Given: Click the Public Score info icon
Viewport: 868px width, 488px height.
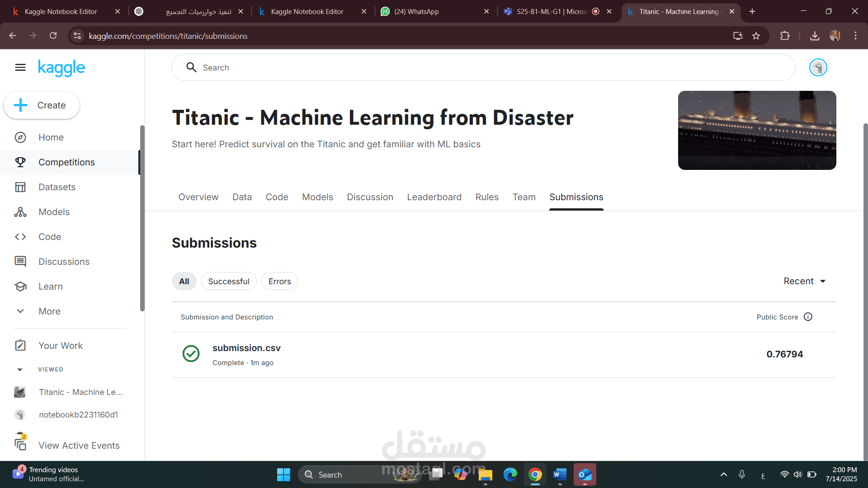Looking at the screenshot, I should click(x=808, y=317).
